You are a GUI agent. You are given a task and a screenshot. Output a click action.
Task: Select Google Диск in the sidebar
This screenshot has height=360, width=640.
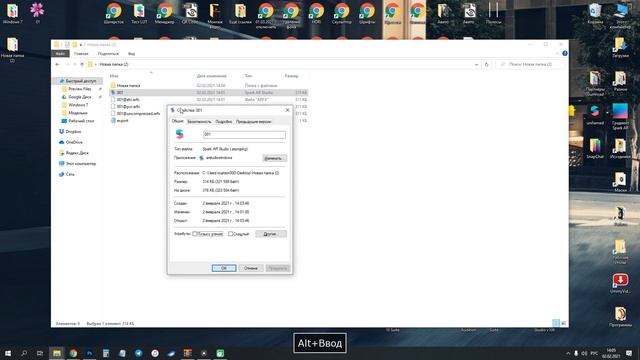click(80, 97)
